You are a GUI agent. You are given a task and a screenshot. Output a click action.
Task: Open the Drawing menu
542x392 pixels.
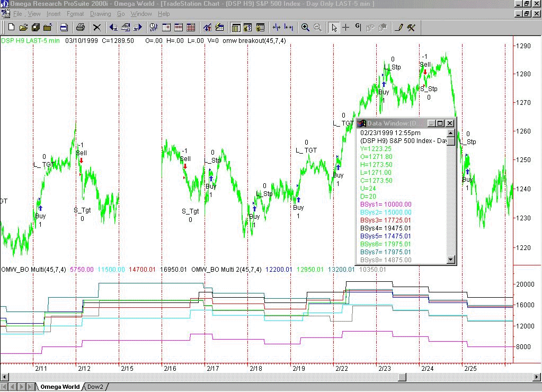(100, 14)
